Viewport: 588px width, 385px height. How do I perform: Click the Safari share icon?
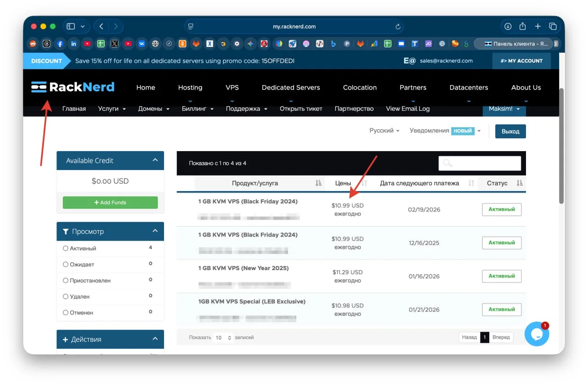click(523, 27)
